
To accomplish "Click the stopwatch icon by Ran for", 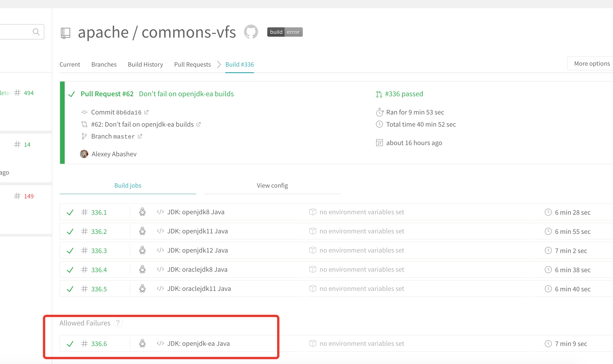I will tap(380, 112).
